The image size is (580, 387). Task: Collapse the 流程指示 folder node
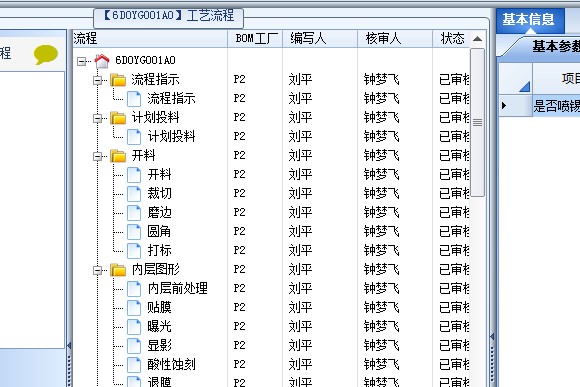[x=97, y=80]
